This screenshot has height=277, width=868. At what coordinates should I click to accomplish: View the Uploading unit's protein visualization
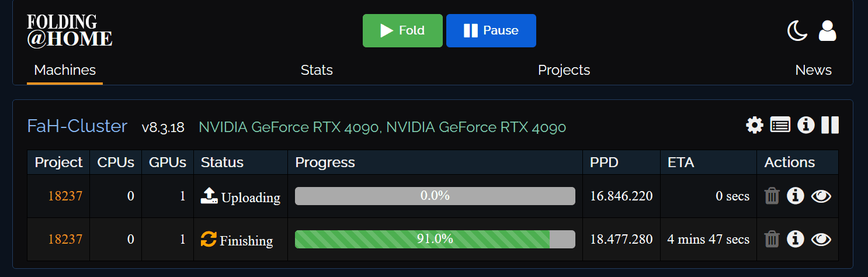tap(821, 196)
